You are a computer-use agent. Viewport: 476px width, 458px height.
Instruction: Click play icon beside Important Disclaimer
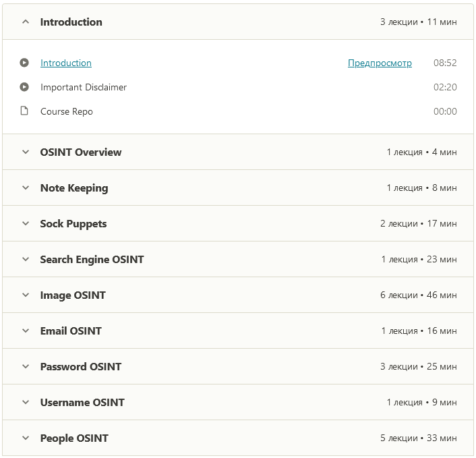[24, 87]
